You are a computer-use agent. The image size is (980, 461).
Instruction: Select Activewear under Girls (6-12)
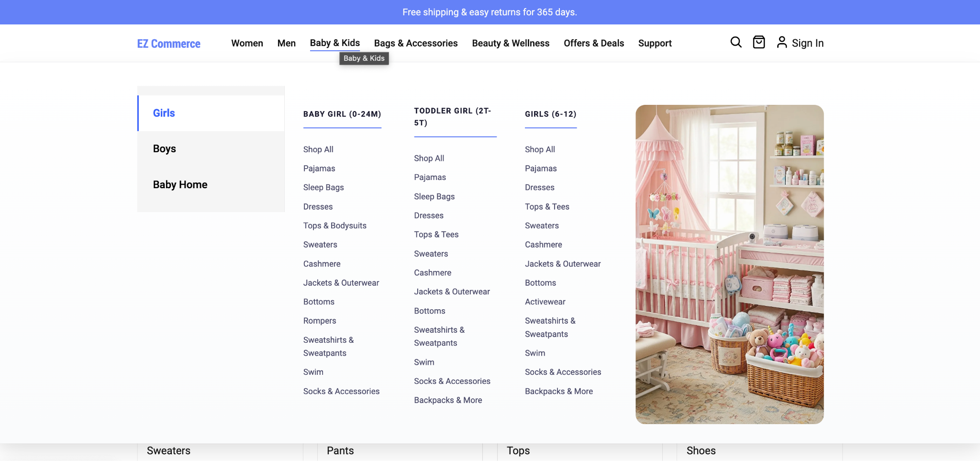tap(545, 302)
